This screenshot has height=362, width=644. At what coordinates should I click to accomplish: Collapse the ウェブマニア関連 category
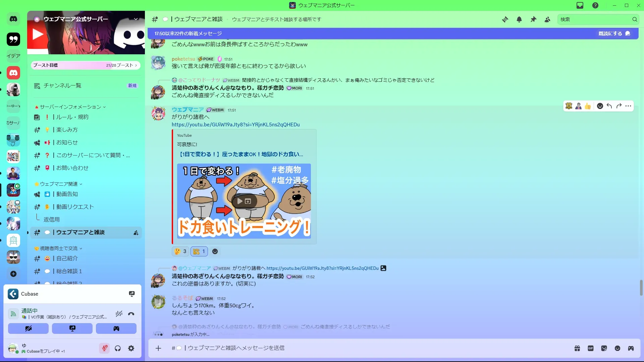click(x=59, y=184)
